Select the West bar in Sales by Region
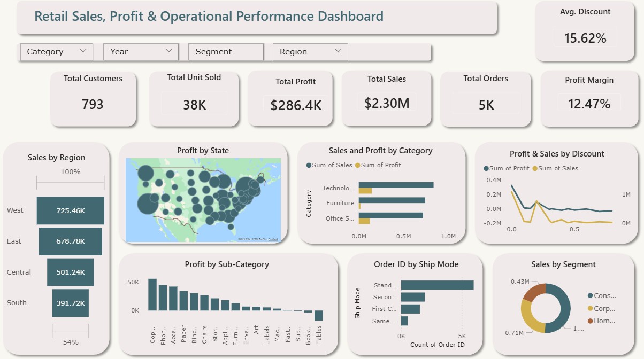644x359 pixels. click(71, 210)
